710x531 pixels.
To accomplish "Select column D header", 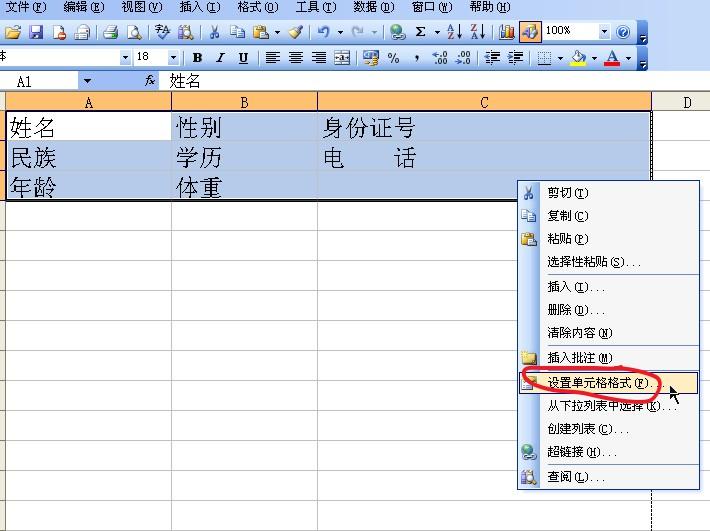I will [x=681, y=102].
